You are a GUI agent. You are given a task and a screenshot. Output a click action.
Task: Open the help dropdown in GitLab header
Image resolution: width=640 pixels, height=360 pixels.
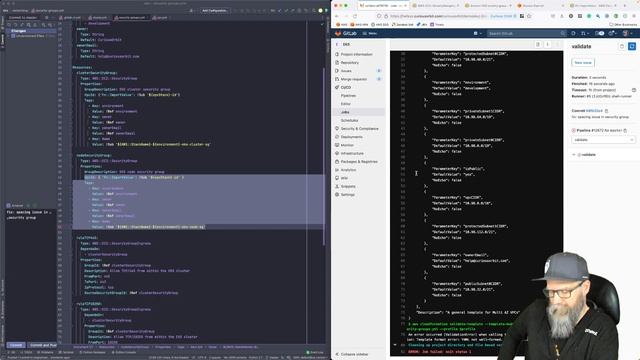[612, 33]
